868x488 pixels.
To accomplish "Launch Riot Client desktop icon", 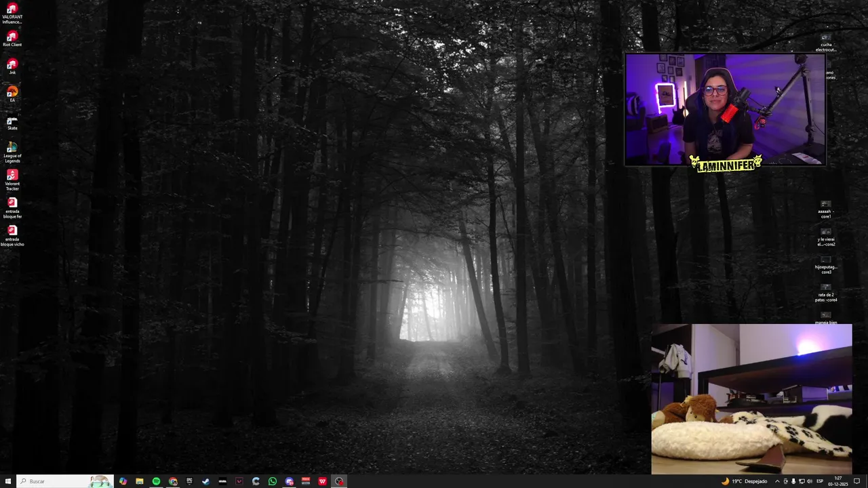I will click(x=12, y=39).
